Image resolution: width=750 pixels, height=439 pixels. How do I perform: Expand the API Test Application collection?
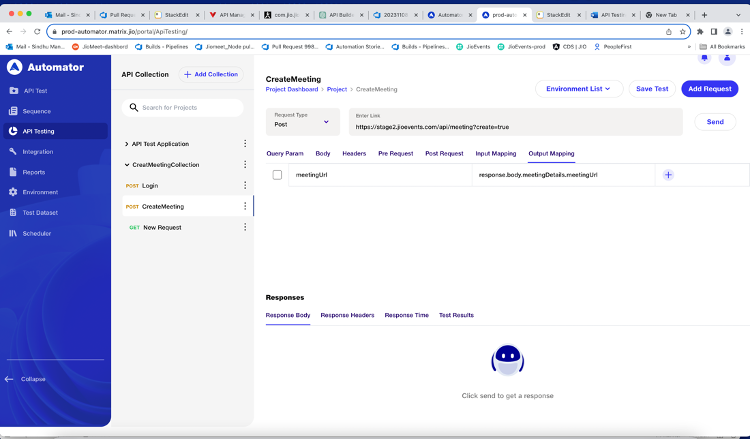(126, 144)
